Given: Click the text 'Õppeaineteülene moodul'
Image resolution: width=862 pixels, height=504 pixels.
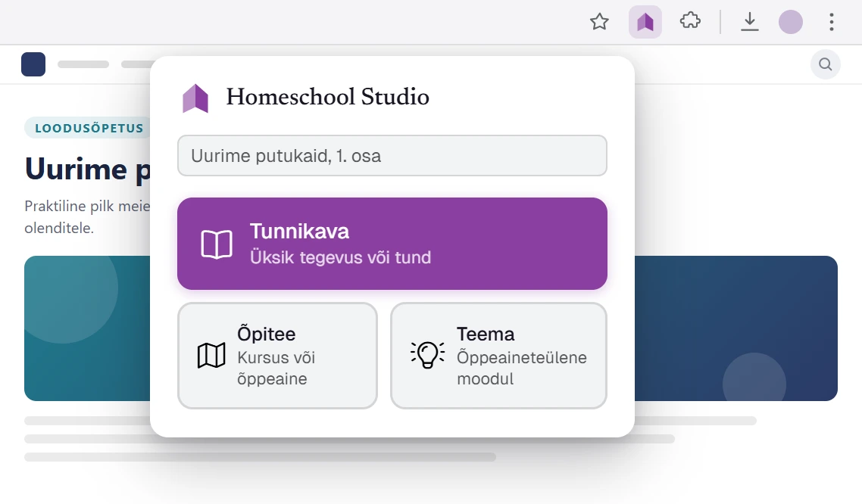Looking at the screenshot, I should [522, 368].
